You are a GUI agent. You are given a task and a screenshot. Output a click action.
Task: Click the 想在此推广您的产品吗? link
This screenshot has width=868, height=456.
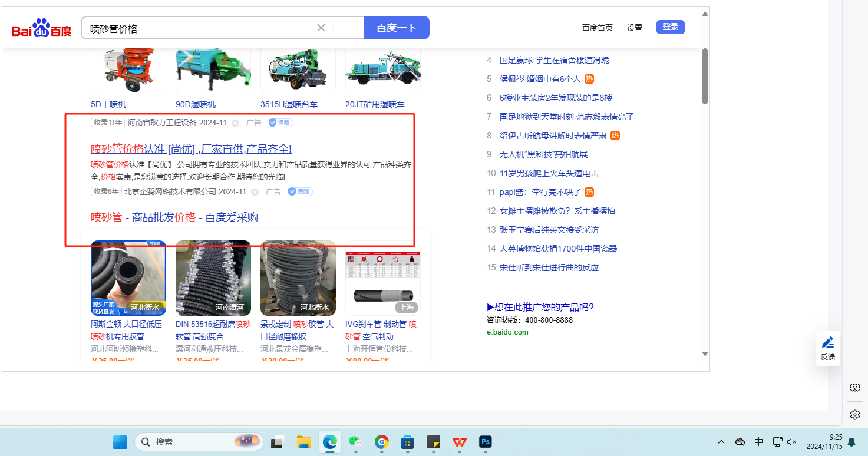point(540,307)
